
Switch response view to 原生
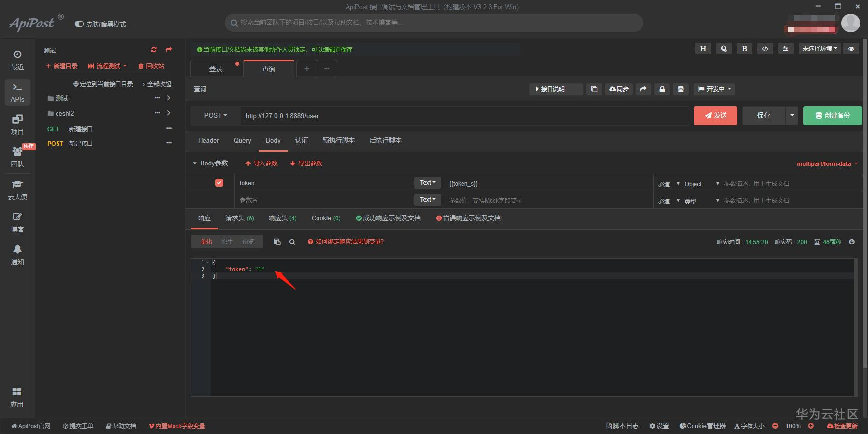tap(227, 242)
